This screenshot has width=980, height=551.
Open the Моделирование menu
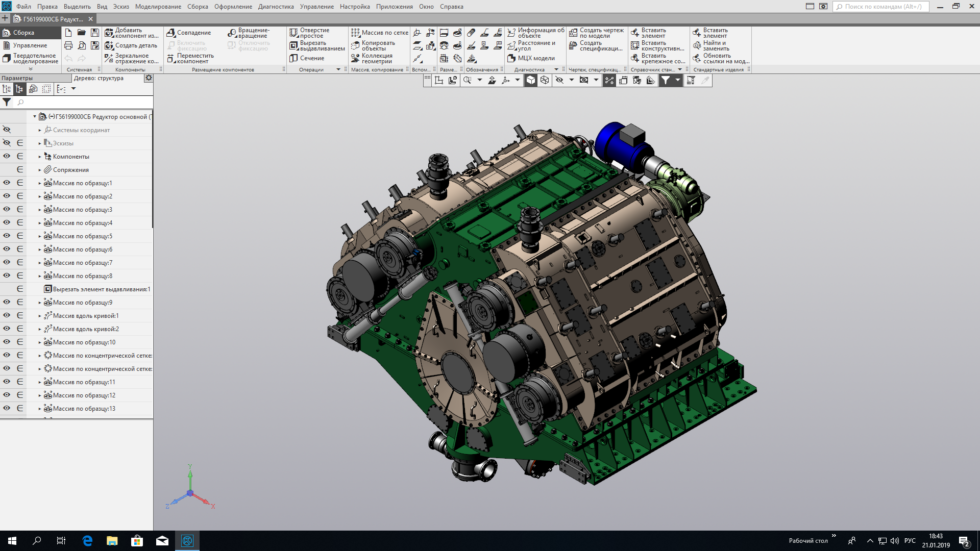pos(158,7)
